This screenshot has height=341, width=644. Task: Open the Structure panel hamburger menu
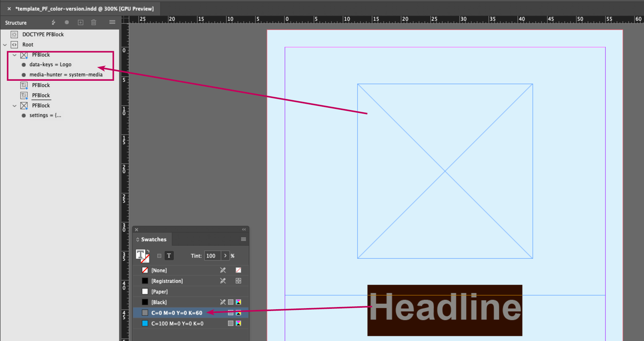click(112, 22)
